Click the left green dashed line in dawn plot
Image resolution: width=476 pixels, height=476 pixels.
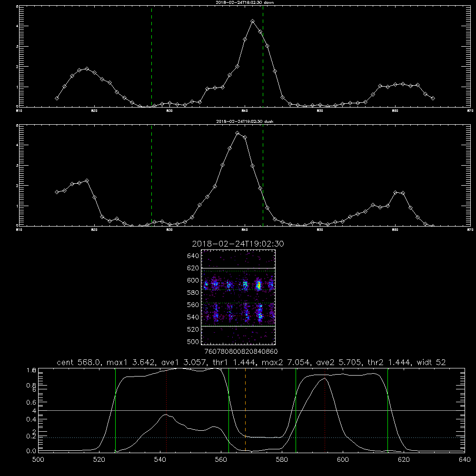click(151, 56)
